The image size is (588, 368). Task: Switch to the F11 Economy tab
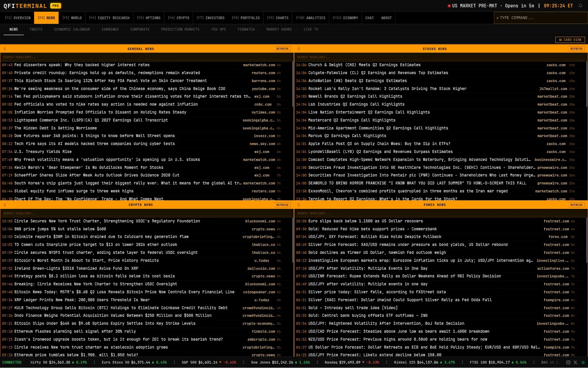[x=345, y=18]
